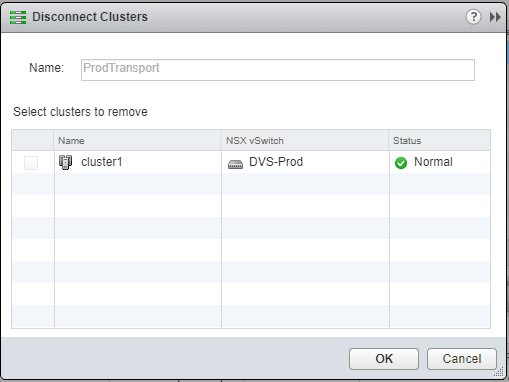The image size is (509, 382).
Task: Click the green Normal status checkmark icon
Action: (401, 163)
